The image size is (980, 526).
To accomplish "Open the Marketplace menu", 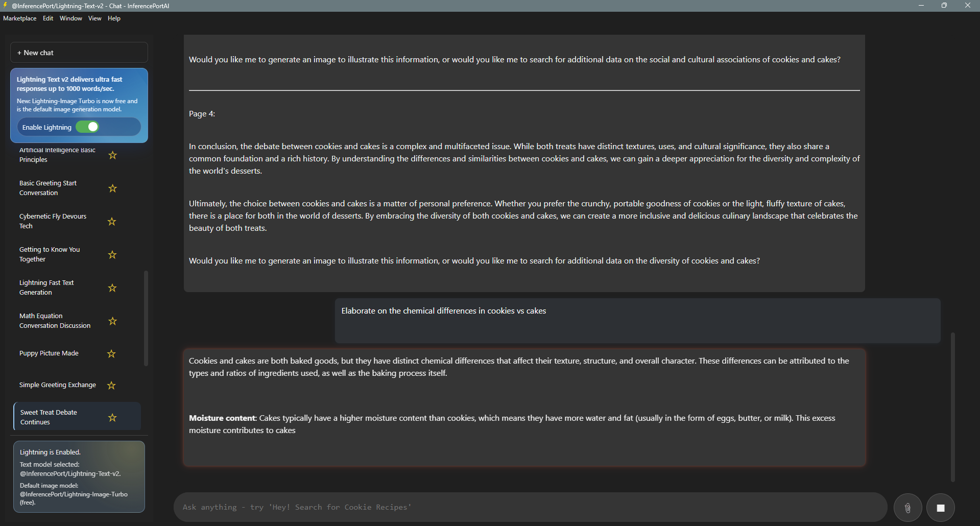I will [x=20, y=18].
